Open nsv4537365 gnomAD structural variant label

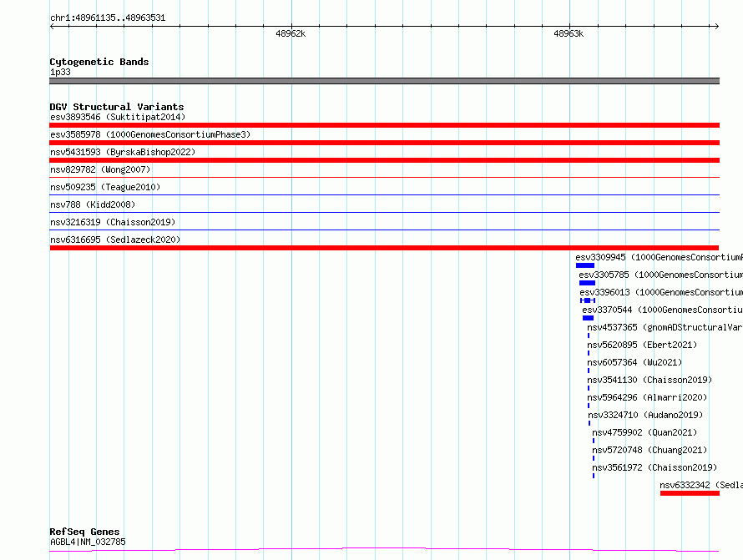click(665, 327)
